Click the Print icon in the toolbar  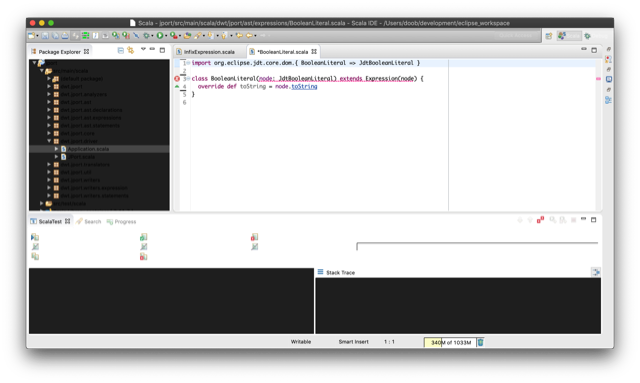[x=65, y=36]
